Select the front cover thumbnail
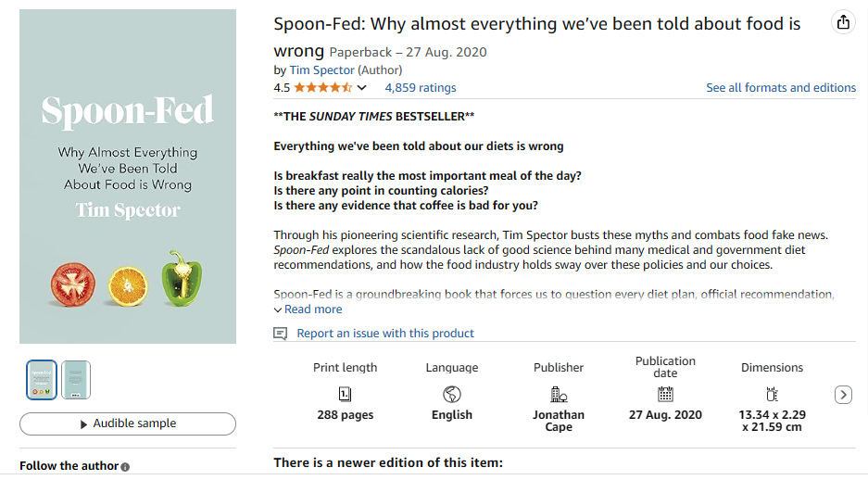This screenshot has width=868, height=480. click(42, 380)
